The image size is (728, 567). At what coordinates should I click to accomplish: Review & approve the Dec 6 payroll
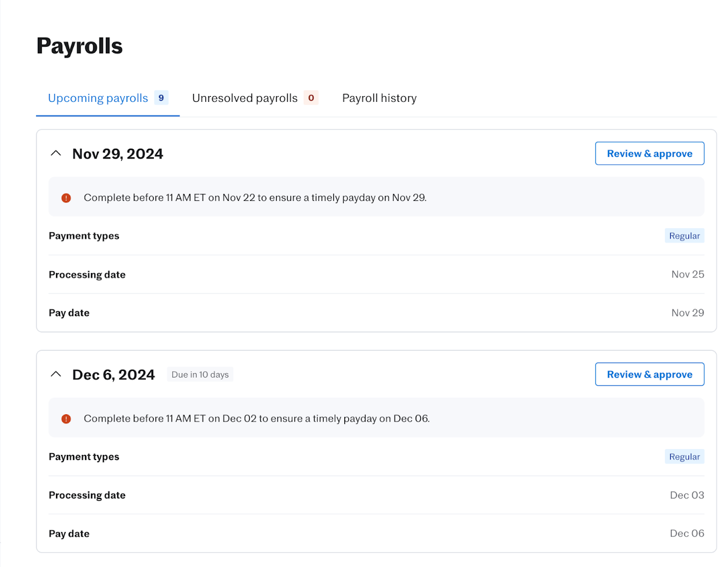[x=649, y=374]
